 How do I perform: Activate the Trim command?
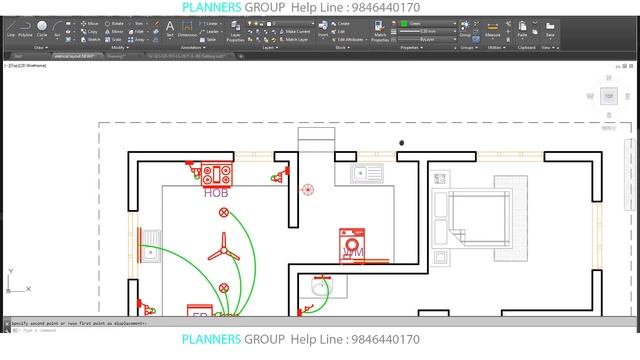point(136,24)
